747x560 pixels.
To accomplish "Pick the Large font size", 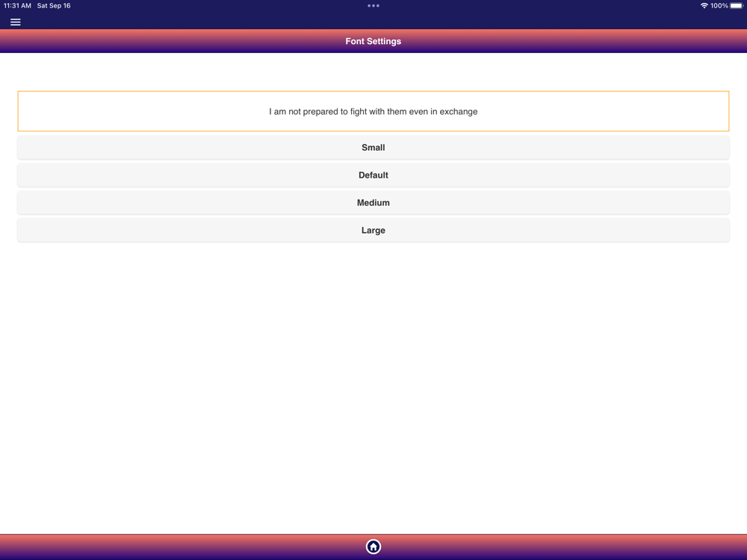I will tap(373, 231).
